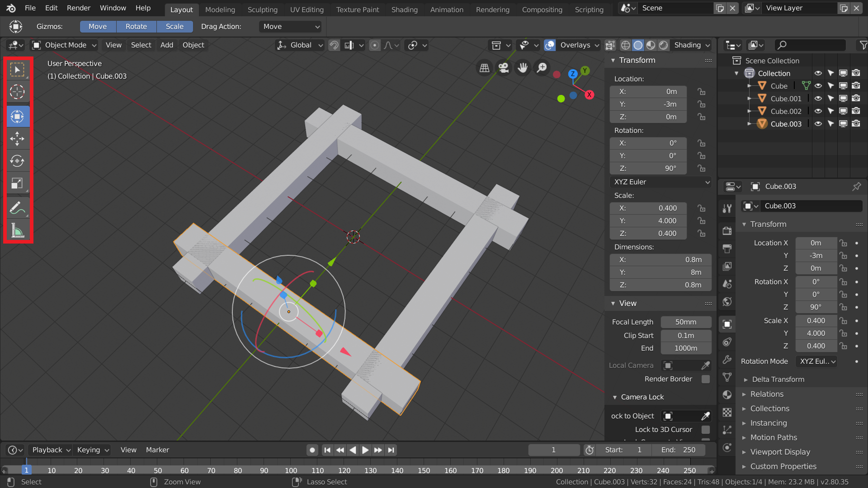This screenshot has height=488, width=868.
Task: Select the 3D Cursor tool
Action: click(18, 92)
